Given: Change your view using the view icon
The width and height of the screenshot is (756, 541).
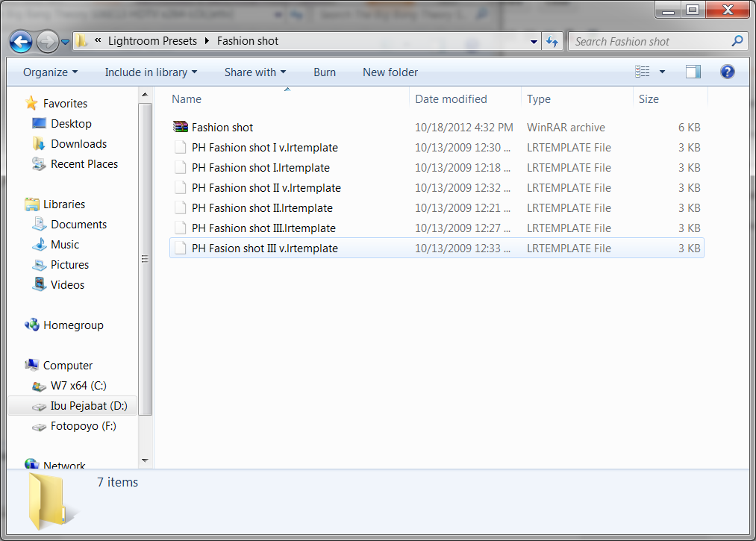Looking at the screenshot, I should (643, 72).
